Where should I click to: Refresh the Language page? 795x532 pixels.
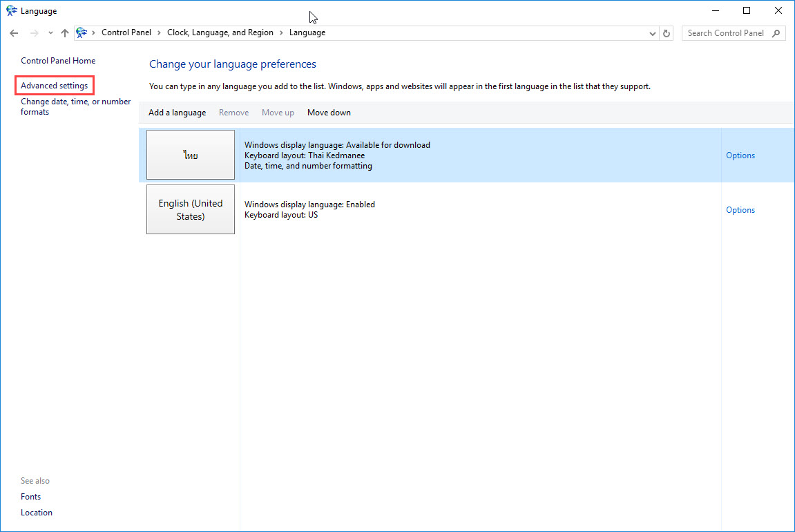coord(665,32)
